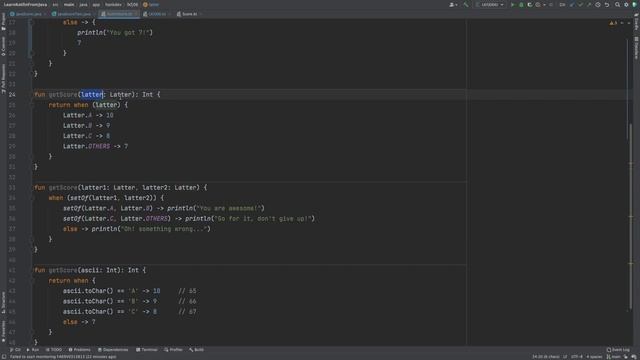
Task: Click the 'java' breadcrumb item
Action: (83, 4)
